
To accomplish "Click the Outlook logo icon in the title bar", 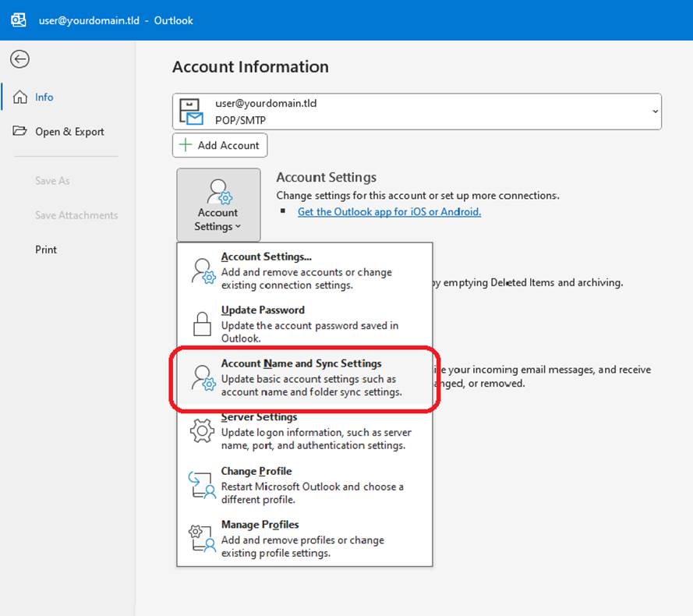I will 19,20.
